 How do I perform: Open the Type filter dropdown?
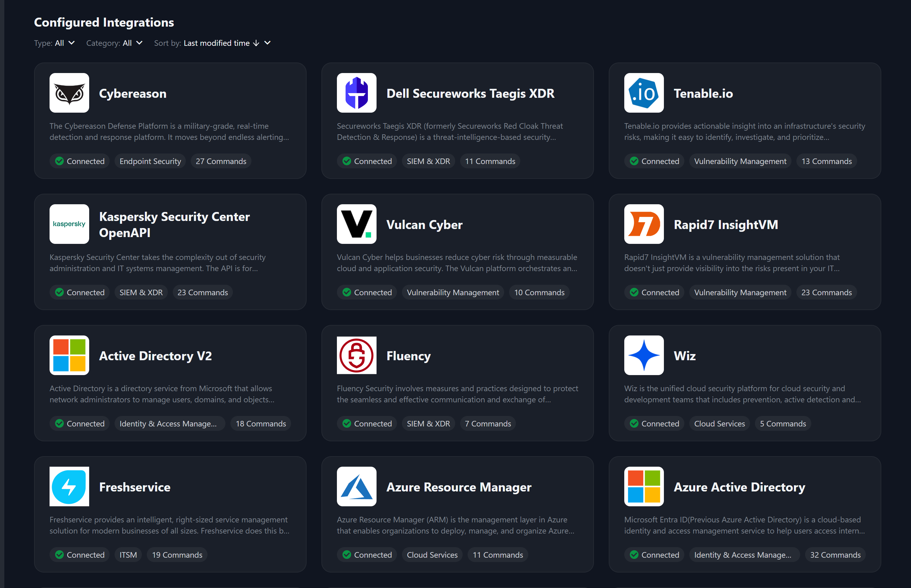click(x=54, y=43)
